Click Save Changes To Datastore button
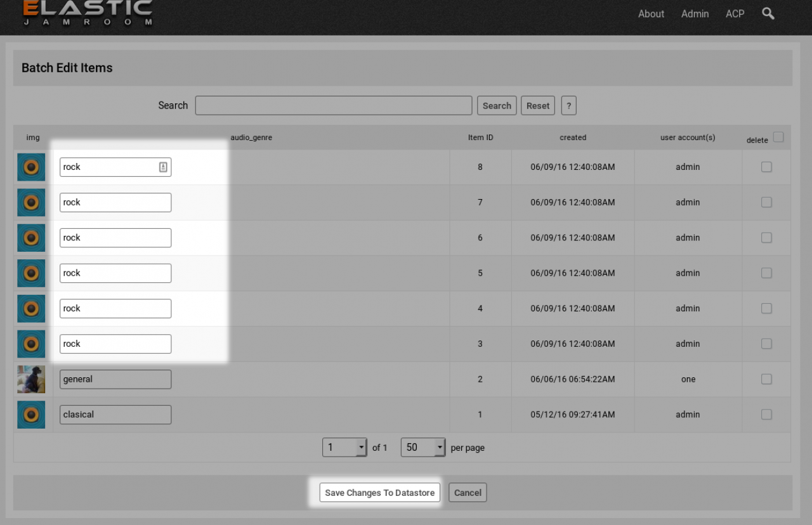The image size is (812, 525). pyautogui.click(x=379, y=493)
